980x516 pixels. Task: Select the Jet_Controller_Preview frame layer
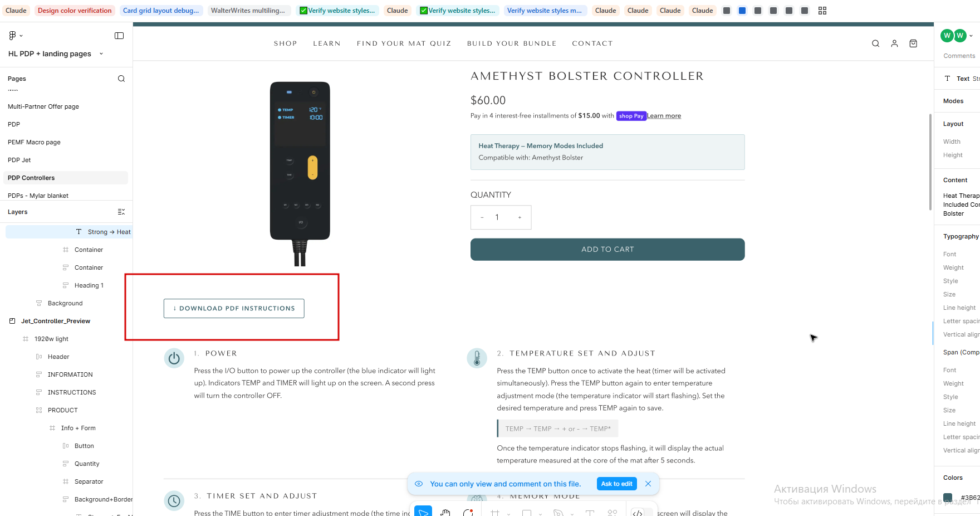click(55, 321)
